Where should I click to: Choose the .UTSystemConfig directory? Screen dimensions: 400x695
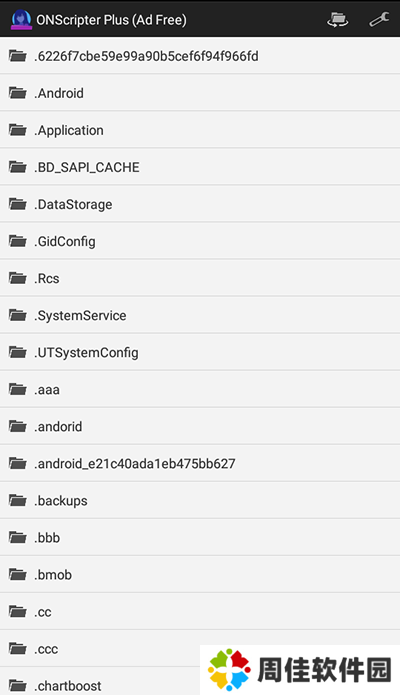pyautogui.click(x=200, y=352)
